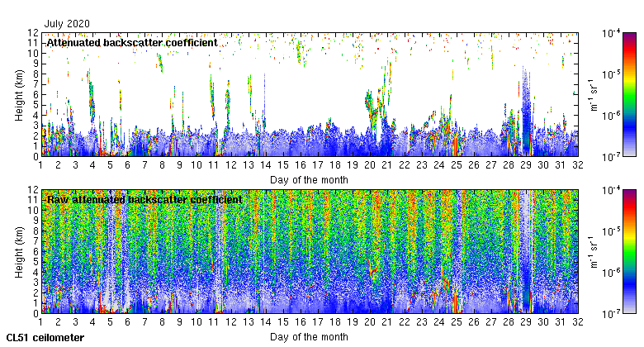Screen dimensions: 644x347
Task: Click the cloud streak near day 20 in upper plot
Action: (x=372, y=109)
